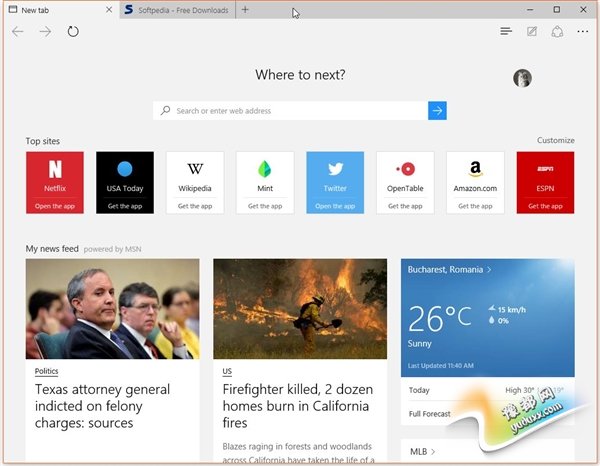
Task: Refresh the current page
Action: [x=73, y=32]
